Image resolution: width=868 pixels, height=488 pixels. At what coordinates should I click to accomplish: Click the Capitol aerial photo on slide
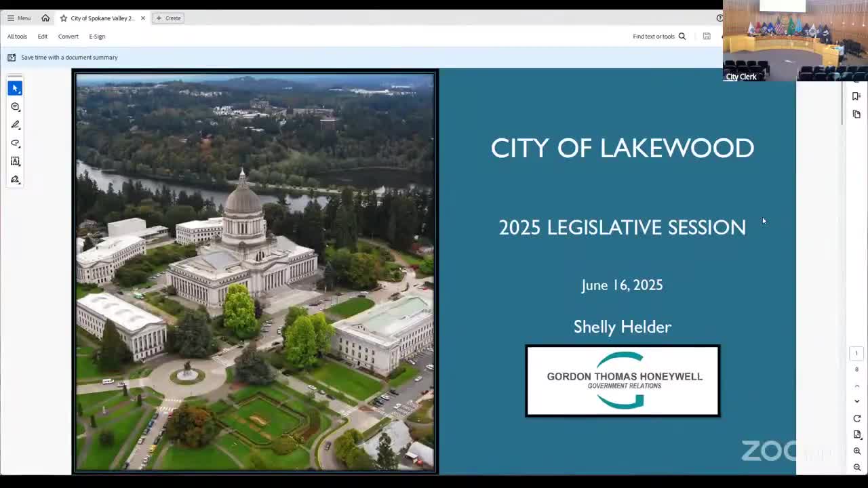pos(255,272)
